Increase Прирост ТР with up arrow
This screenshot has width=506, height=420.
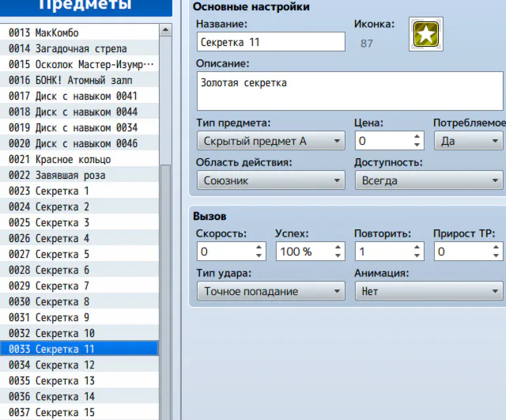point(496,248)
